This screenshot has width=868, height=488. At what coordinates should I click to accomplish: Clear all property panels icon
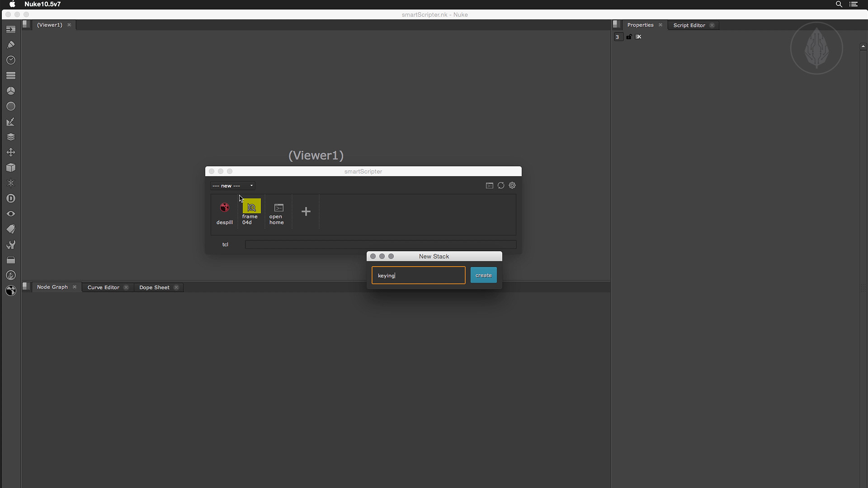pos(638,37)
